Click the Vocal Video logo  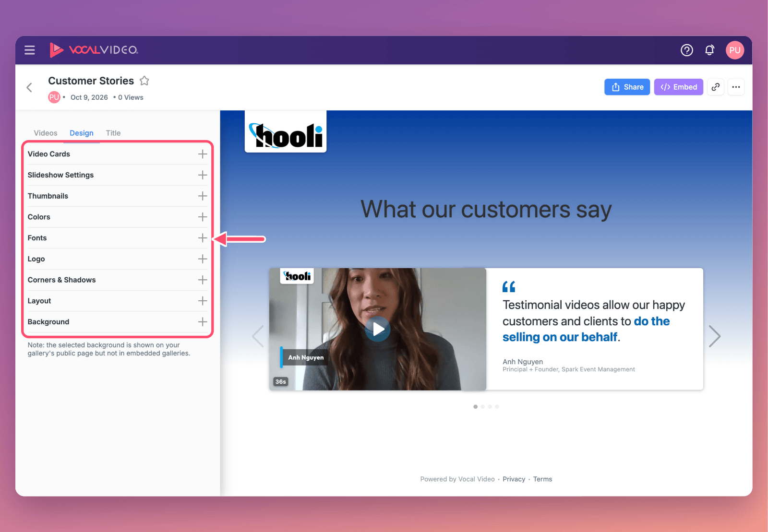tap(94, 50)
